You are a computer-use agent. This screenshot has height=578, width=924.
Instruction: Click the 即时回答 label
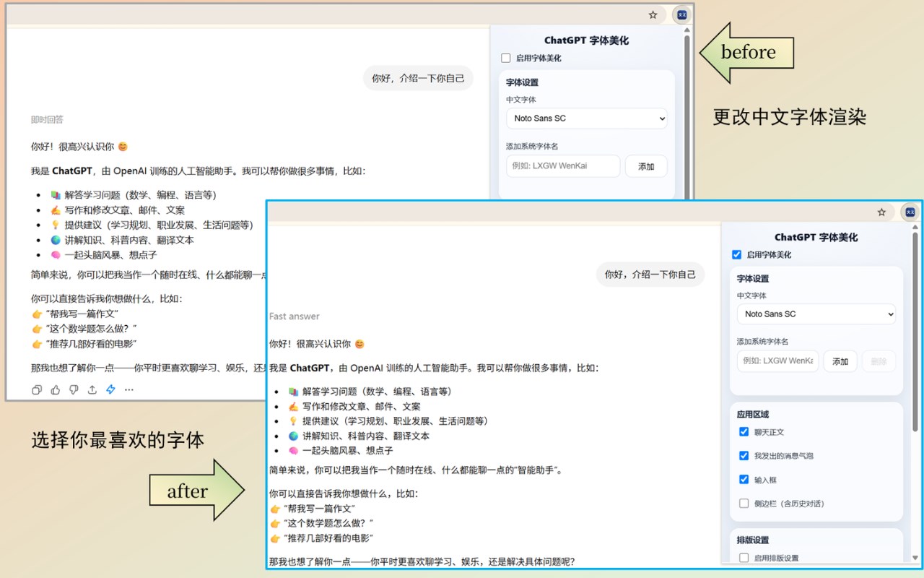click(x=47, y=120)
